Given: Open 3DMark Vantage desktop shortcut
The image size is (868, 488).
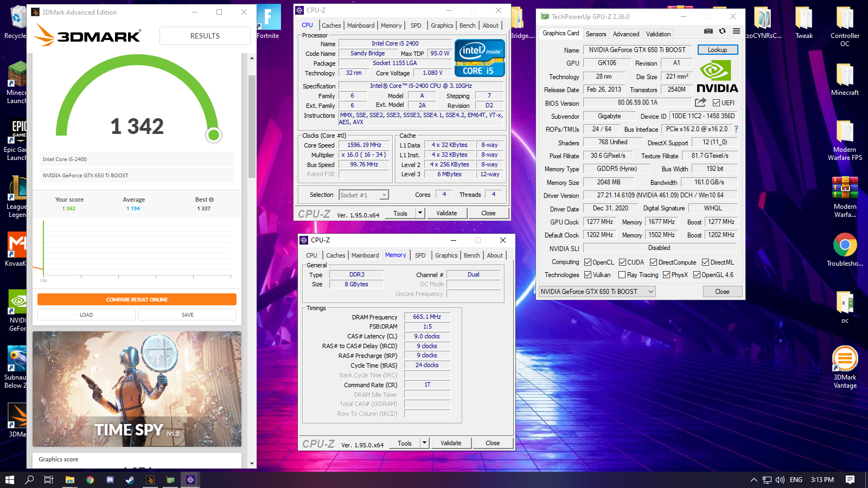Looking at the screenshot, I should [x=845, y=367].
